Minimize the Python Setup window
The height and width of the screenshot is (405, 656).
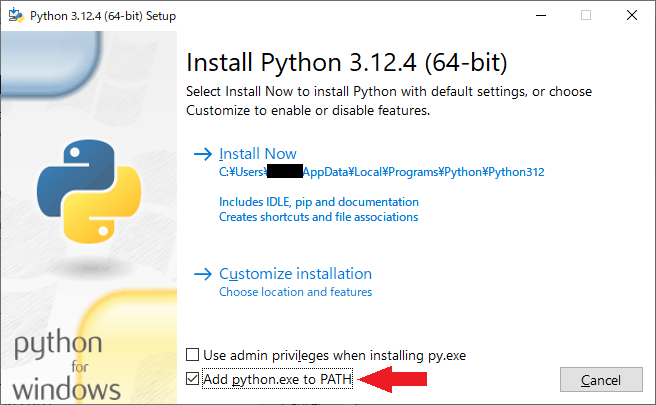point(540,14)
